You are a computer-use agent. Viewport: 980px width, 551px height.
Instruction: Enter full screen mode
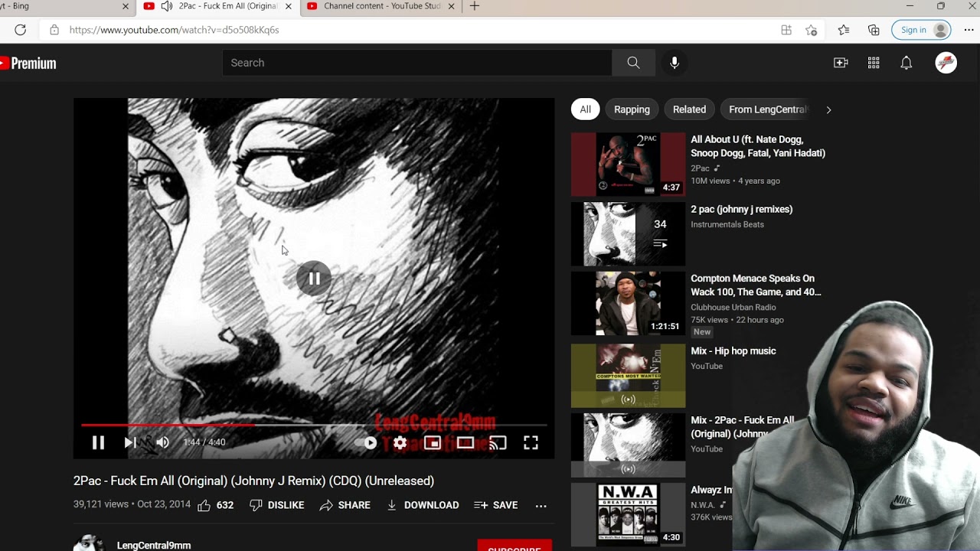tap(531, 442)
